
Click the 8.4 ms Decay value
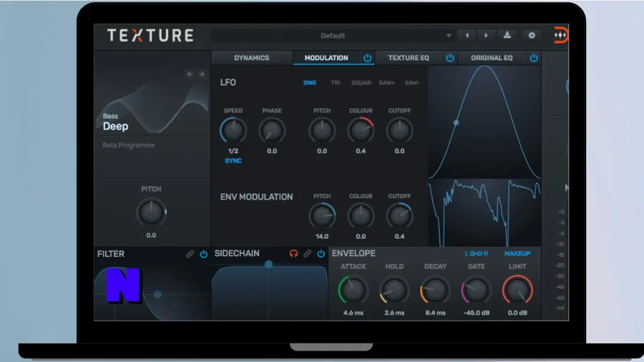point(435,313)
